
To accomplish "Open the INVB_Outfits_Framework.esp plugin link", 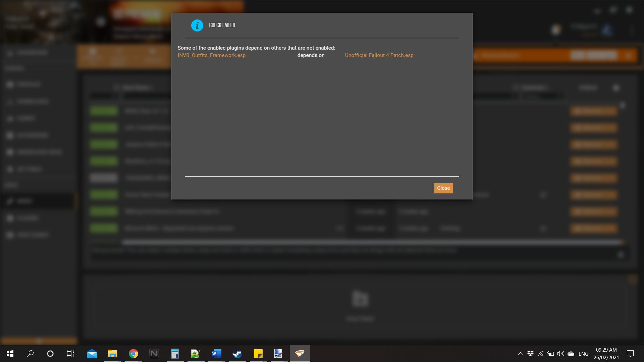I will pos(212,55).
